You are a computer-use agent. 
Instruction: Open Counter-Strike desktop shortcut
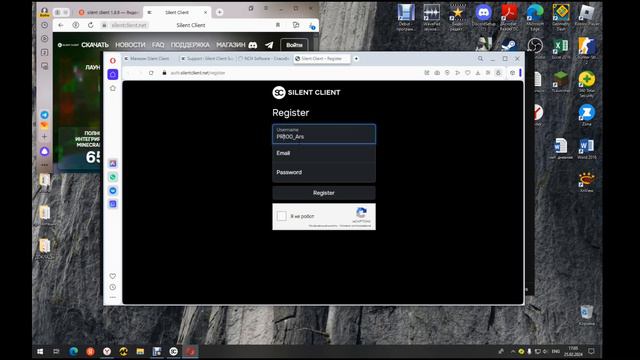[x=587, y=51]
